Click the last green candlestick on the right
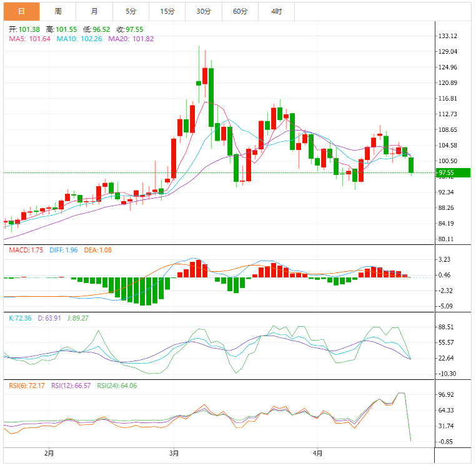This screenshot has height=468, width=476. click(x=411, y=165)
